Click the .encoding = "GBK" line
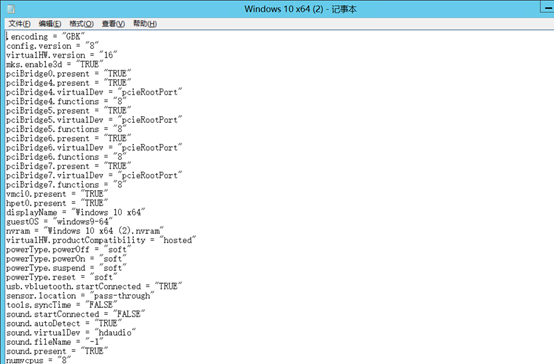Screen dimensions: 554x364 pos(45,36)
